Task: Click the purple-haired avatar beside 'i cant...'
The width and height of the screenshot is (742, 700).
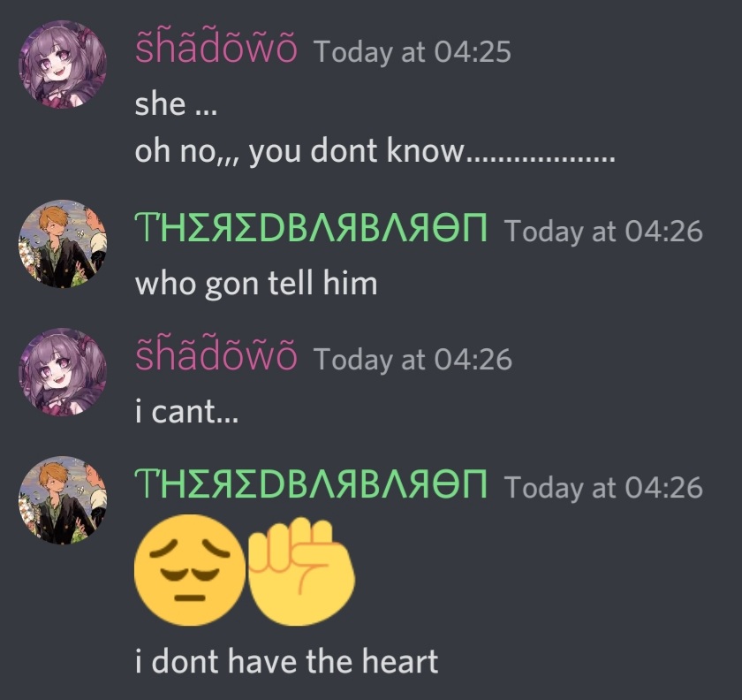Action: coord(63,372)
